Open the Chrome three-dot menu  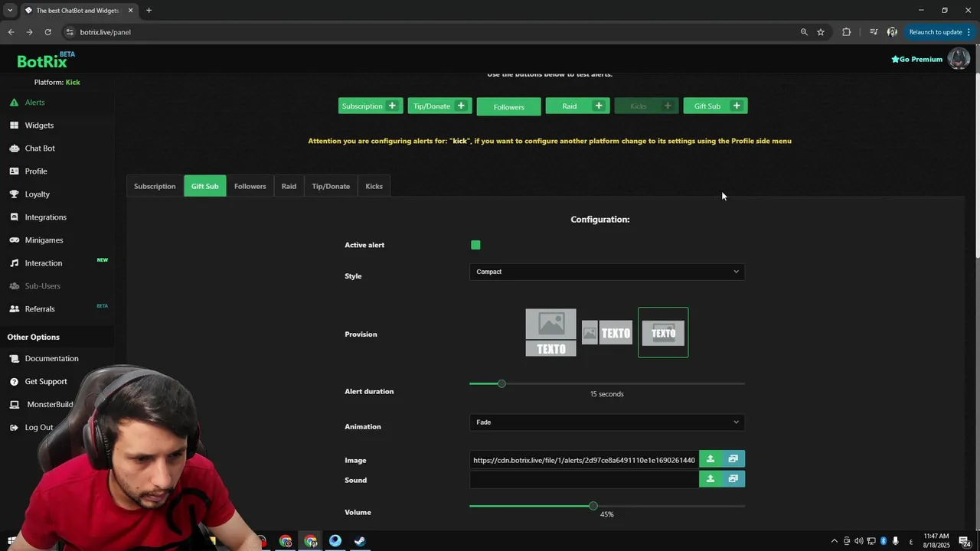969,32
